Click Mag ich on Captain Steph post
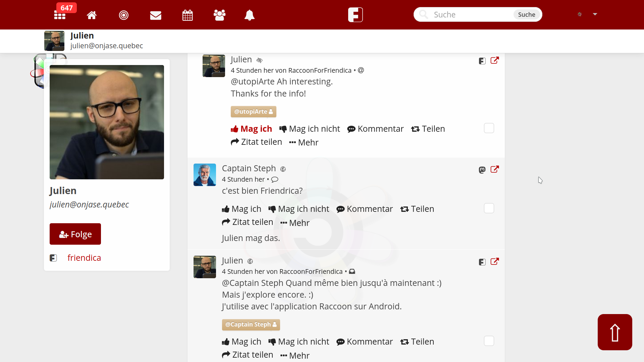Screen dimensions: 644x362 [x=241, y=209]
